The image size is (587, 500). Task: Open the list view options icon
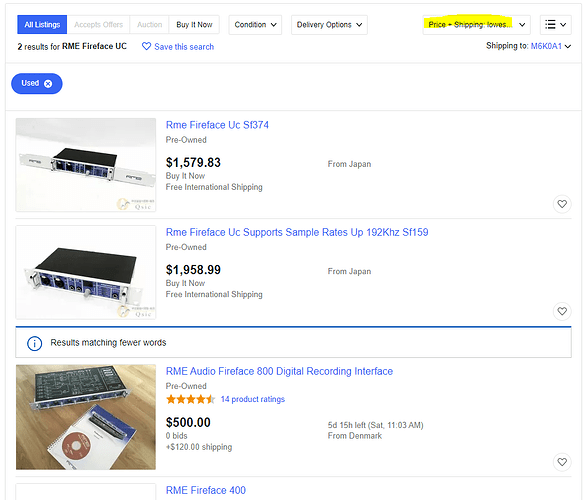556,25
